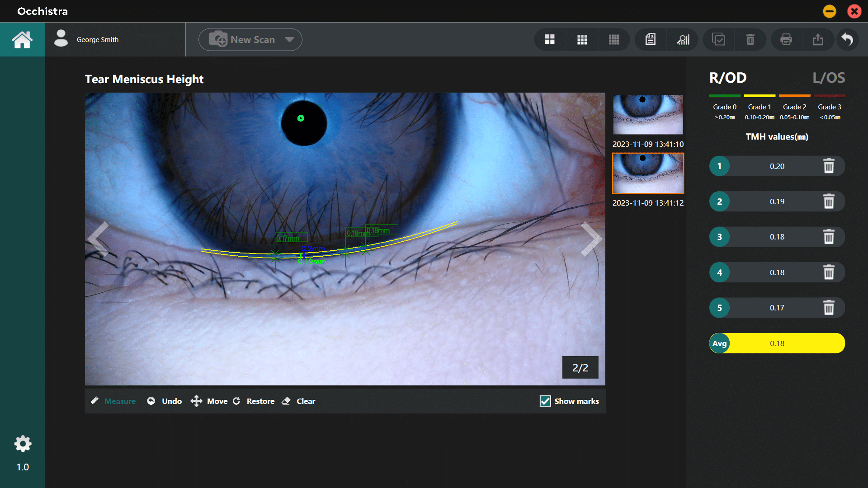
Task: Select the 13:41:10 scan thumbnail
Action: coord(648,115)
